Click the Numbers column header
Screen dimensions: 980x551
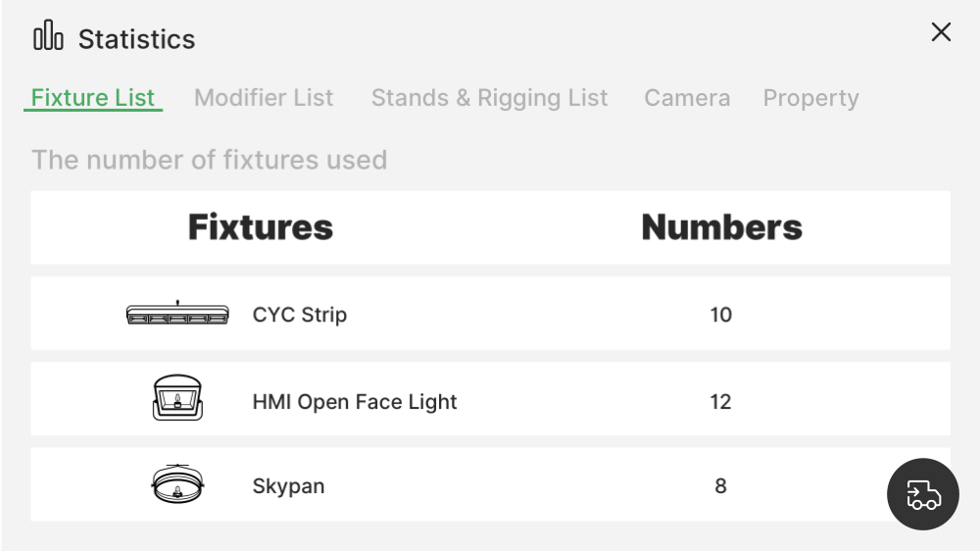click(721, 227)
